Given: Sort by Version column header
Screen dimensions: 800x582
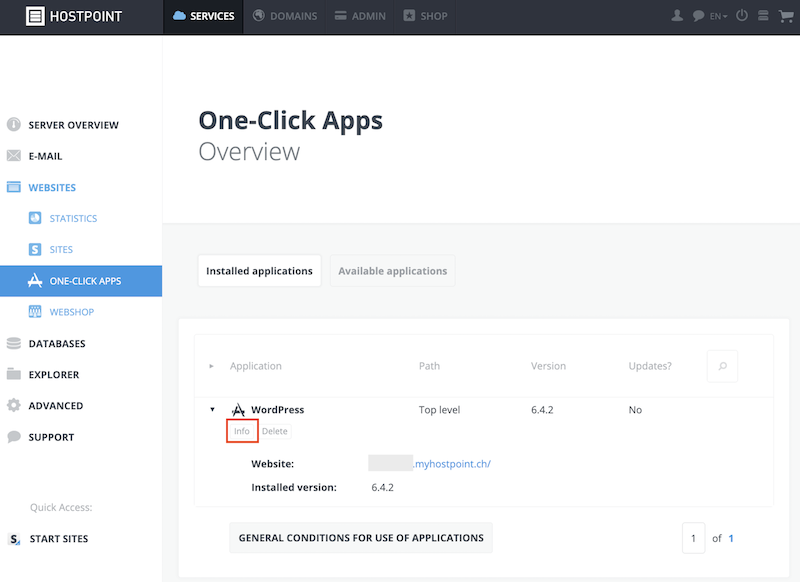Looking at the screenshot, I should tap(548, 366).
